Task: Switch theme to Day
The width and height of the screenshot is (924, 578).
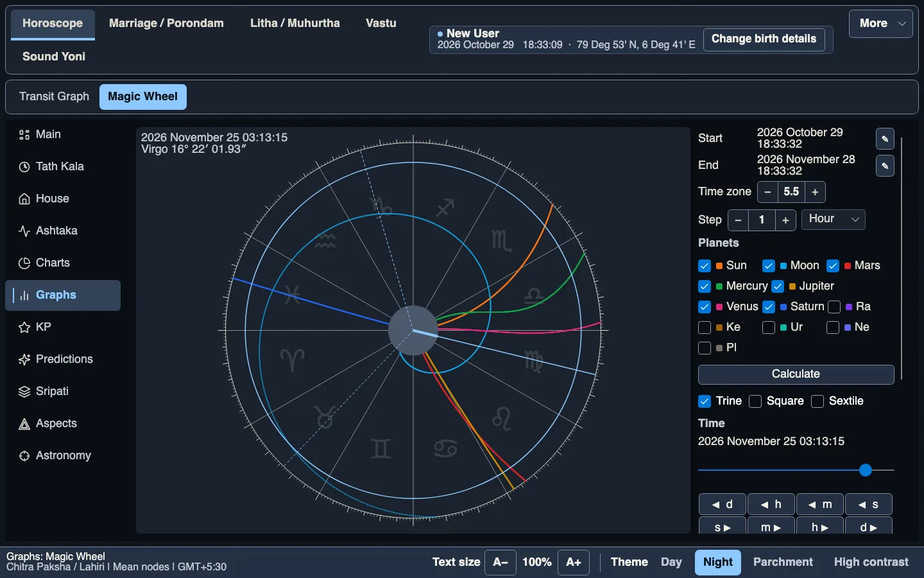Action: (671, 563)
